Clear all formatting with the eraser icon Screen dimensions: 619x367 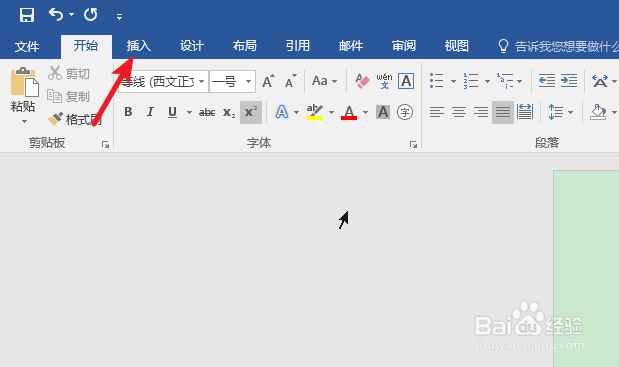pos(362,81)
